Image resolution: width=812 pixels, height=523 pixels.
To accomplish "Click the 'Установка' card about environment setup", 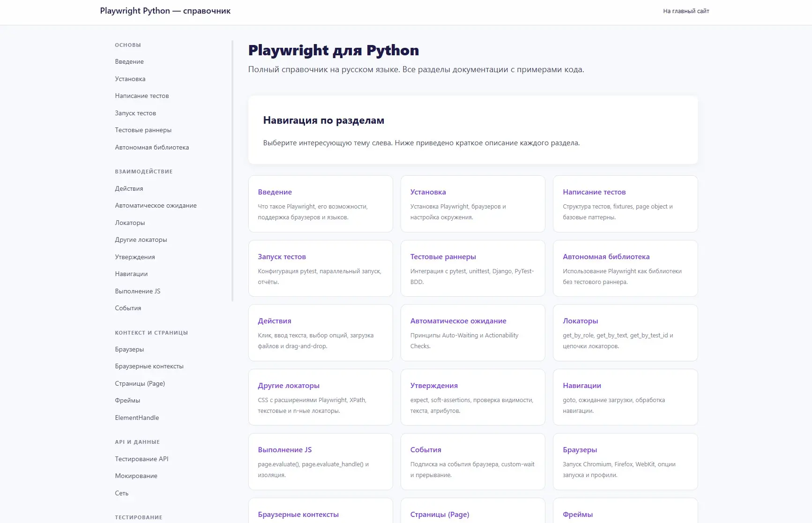I will click(473, 204).
